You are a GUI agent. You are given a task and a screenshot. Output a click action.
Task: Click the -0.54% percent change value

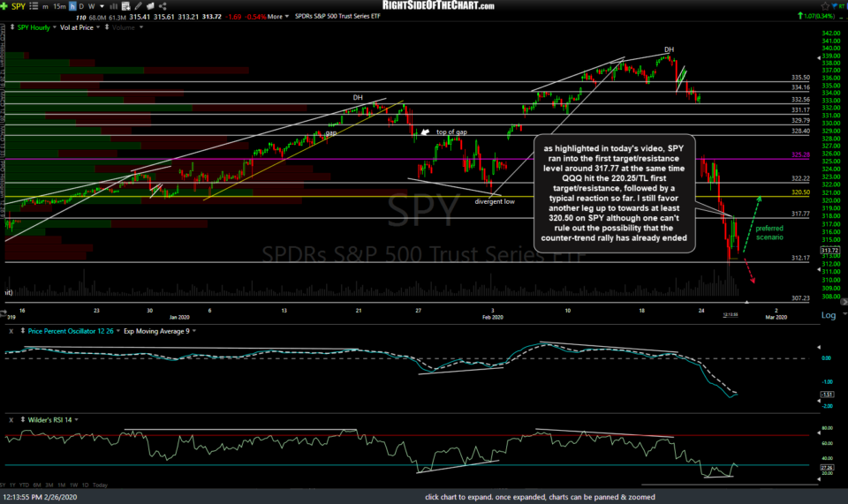pos(255,17)
